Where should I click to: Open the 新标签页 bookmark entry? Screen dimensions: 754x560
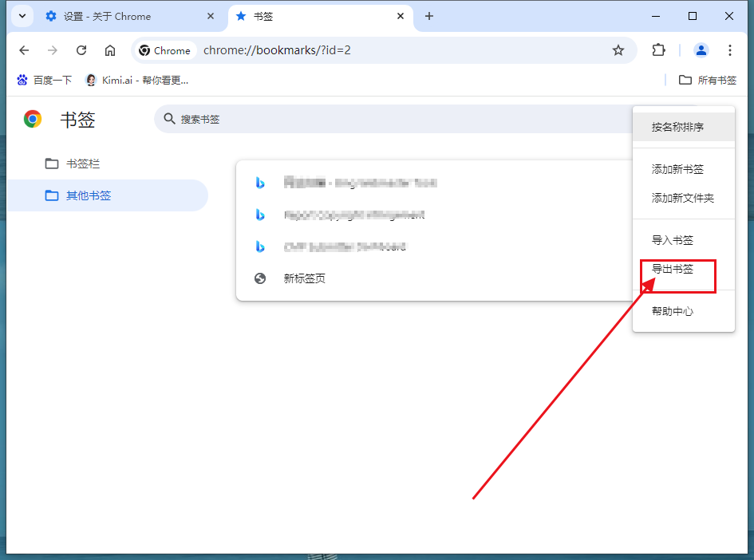click(434, 278)
